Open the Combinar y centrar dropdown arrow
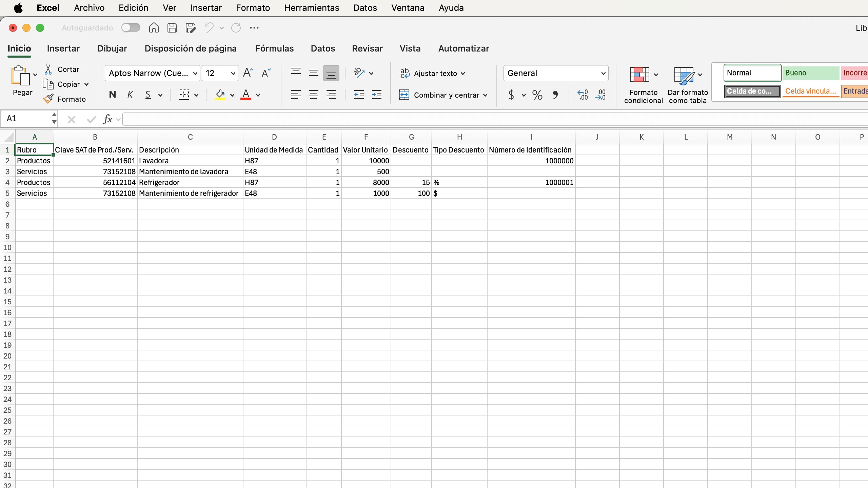This screenshot has height=488, width=868. 485,95
